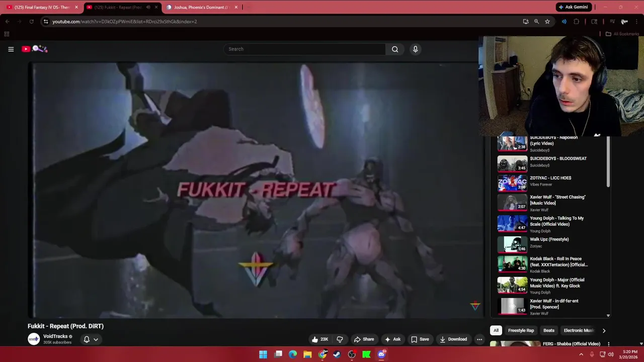Bookmark this page with the star
This screenshot has width=644, height=362.
(547, 22)
